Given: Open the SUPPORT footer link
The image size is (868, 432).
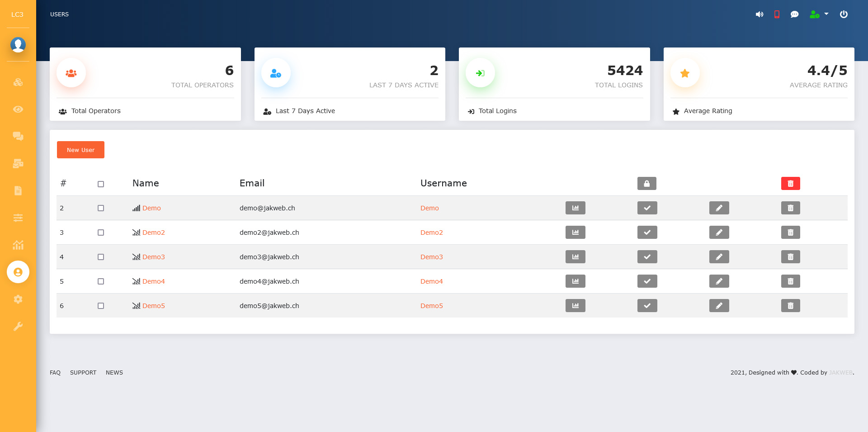Looking at the screenshot, I should coord(83,373).
